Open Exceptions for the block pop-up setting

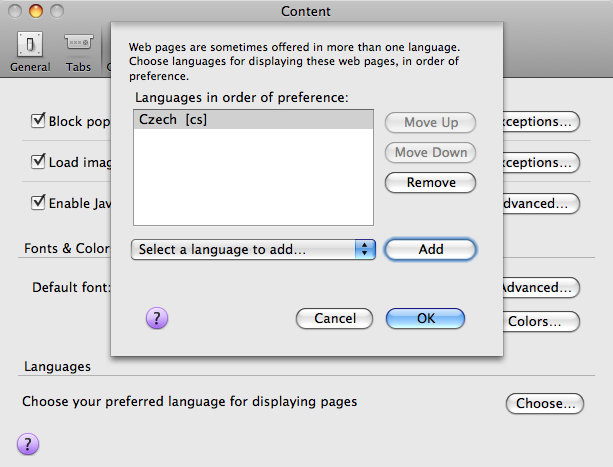pos(540,122)
